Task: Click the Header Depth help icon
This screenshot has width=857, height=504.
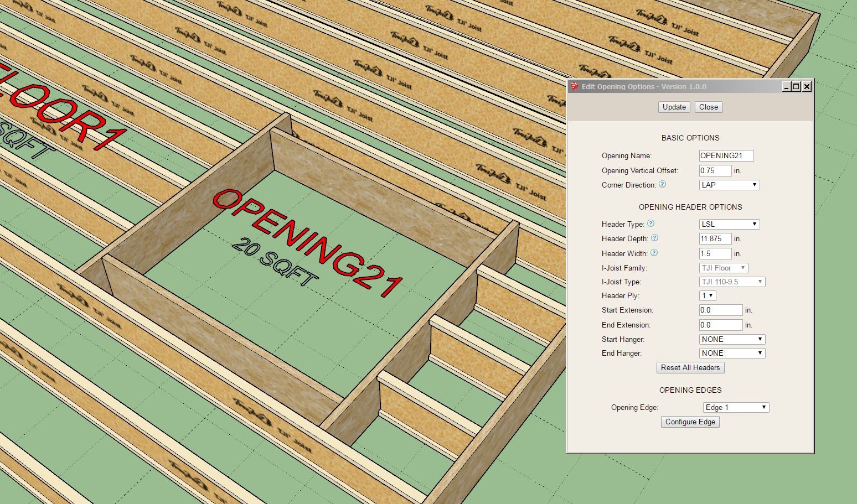Action: click(x=654, y=238)
